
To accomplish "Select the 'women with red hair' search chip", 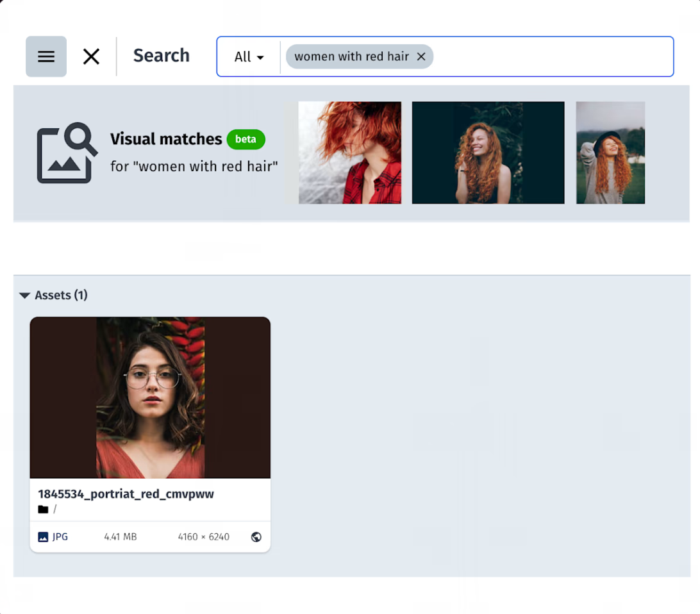I will 351,56.
